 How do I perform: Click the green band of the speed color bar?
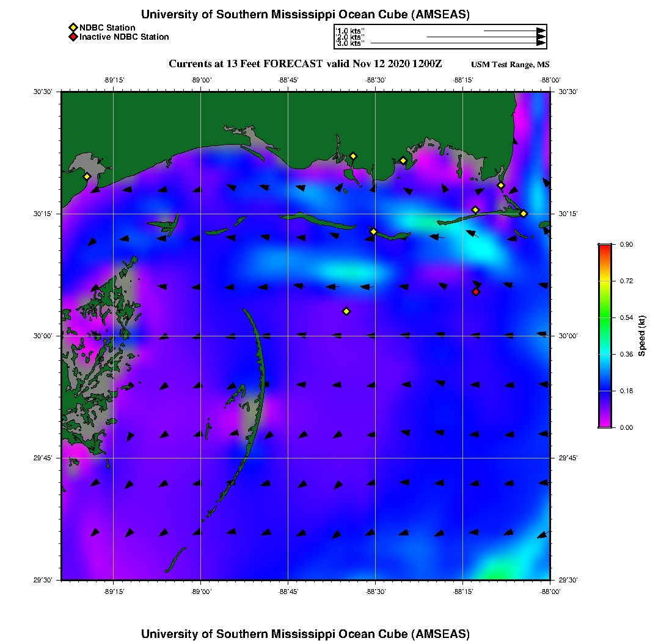click(605, 317)
